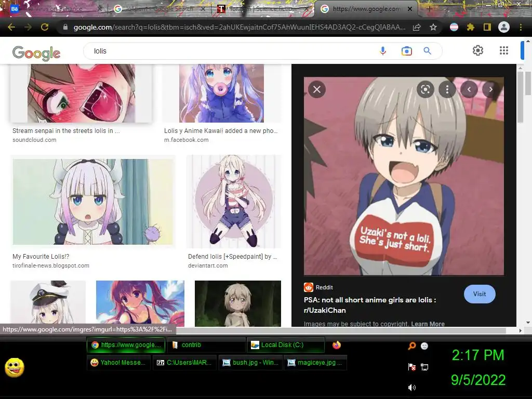The height and width of the screenshot is (399, 532).
Task: Show the next image in the preview
Action: point(490,89)
